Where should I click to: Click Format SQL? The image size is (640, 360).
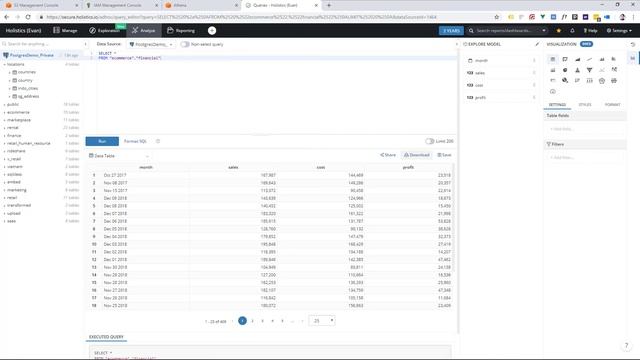135,141
